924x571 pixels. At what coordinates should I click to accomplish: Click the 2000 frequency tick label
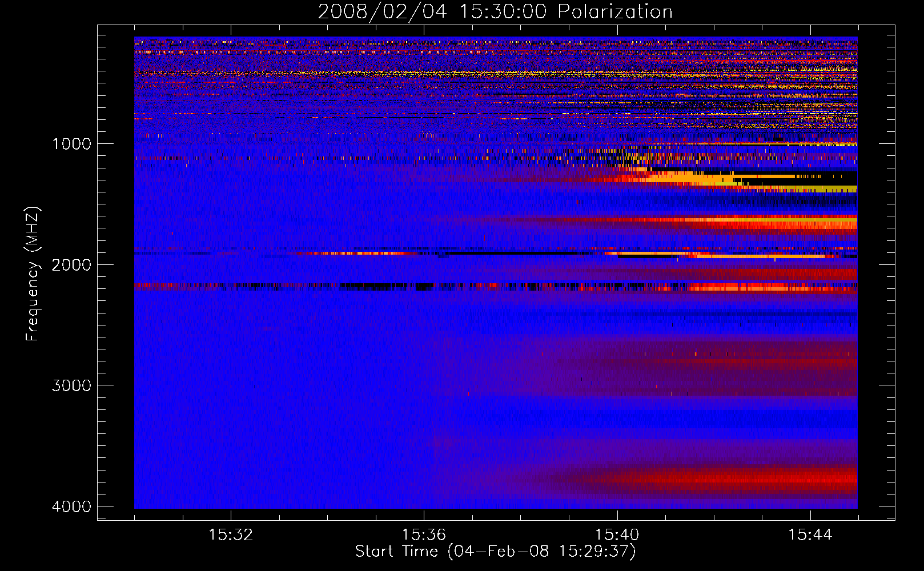(x=71, y=264)
